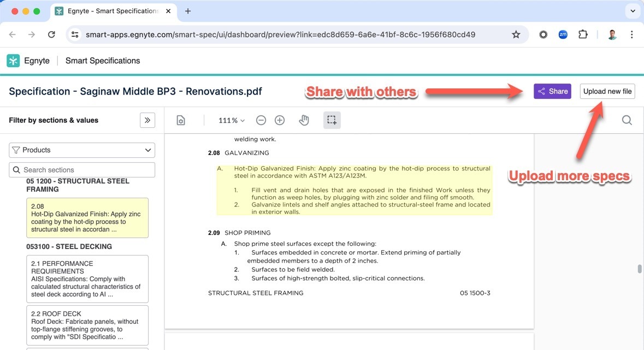Select the 2.08 Hot-Dip Galvanized Finish card
644x350 pixels.
click(x=87, y=218)
